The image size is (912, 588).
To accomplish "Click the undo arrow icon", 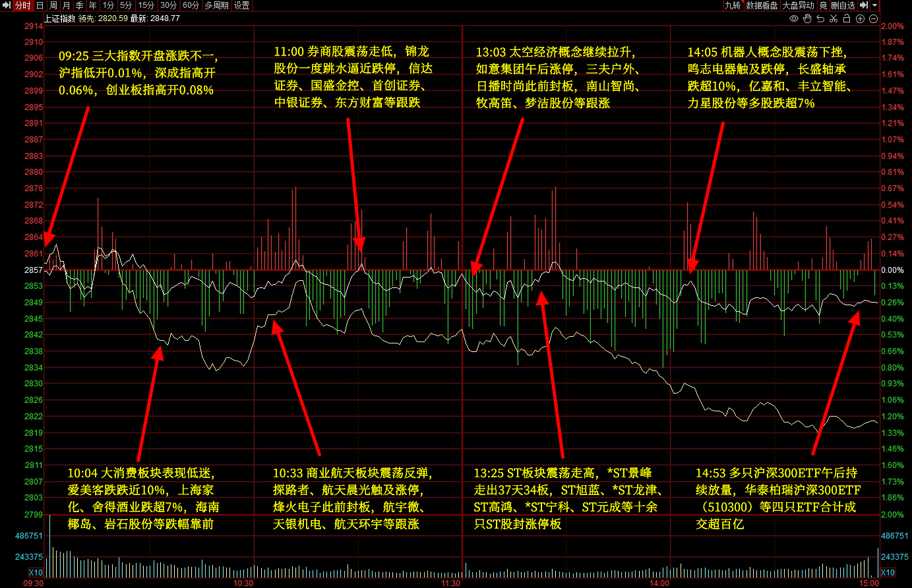I will pos(821,18).
